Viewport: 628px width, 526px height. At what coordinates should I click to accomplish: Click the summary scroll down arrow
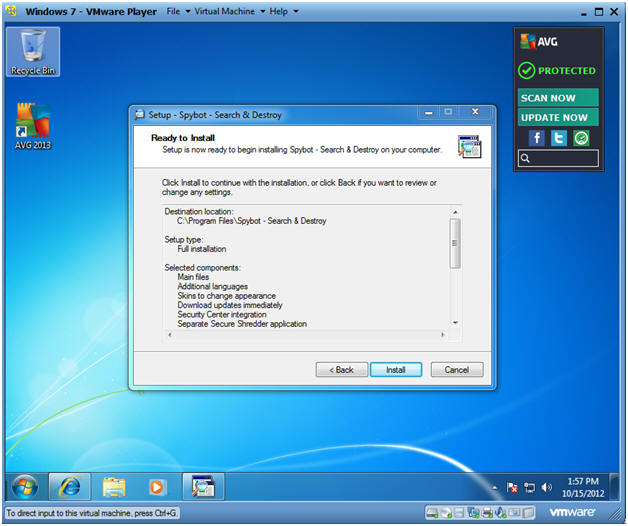click(x=455, y=323)
